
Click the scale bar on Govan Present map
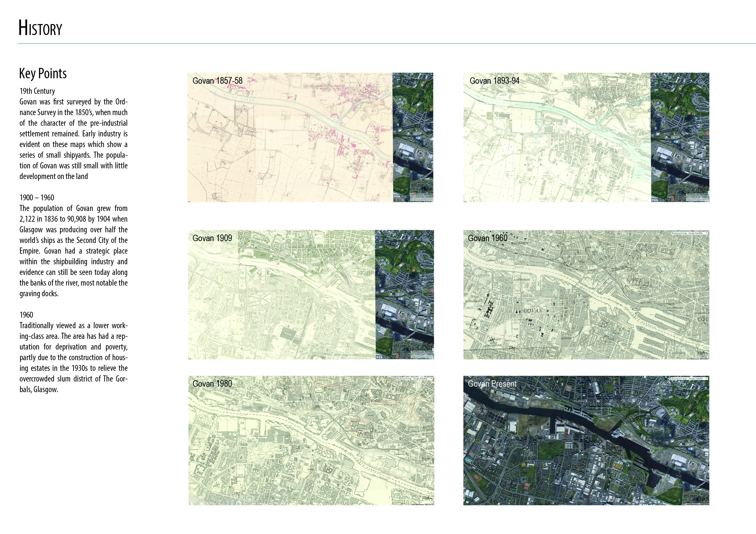point(702,499)
